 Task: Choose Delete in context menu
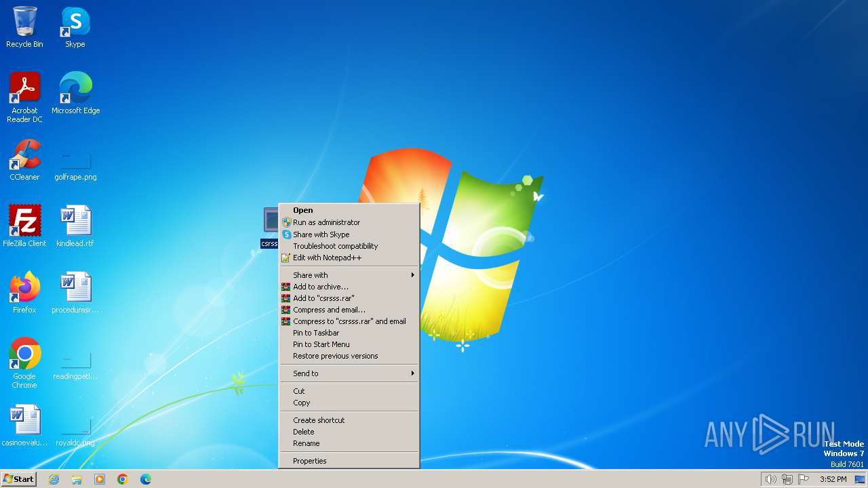(349, 432)
